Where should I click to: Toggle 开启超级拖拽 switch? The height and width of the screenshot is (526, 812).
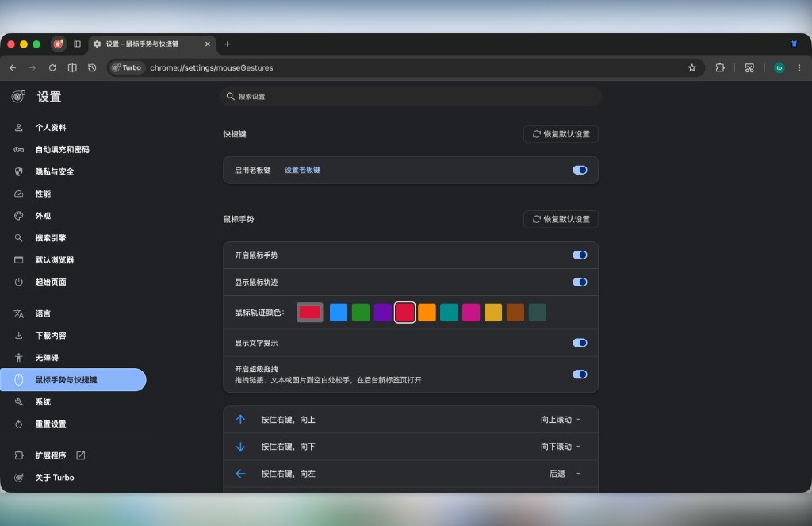pyautogui.click(x=580, y=374)
